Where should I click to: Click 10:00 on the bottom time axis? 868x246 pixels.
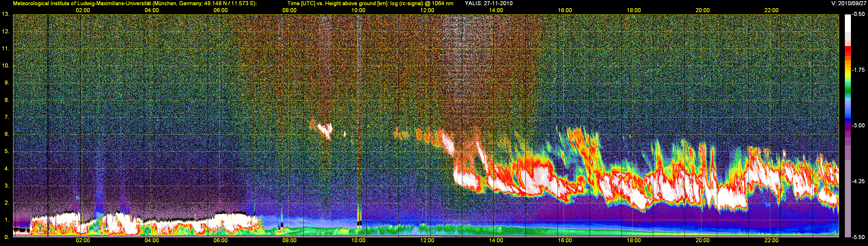[358, 241]
